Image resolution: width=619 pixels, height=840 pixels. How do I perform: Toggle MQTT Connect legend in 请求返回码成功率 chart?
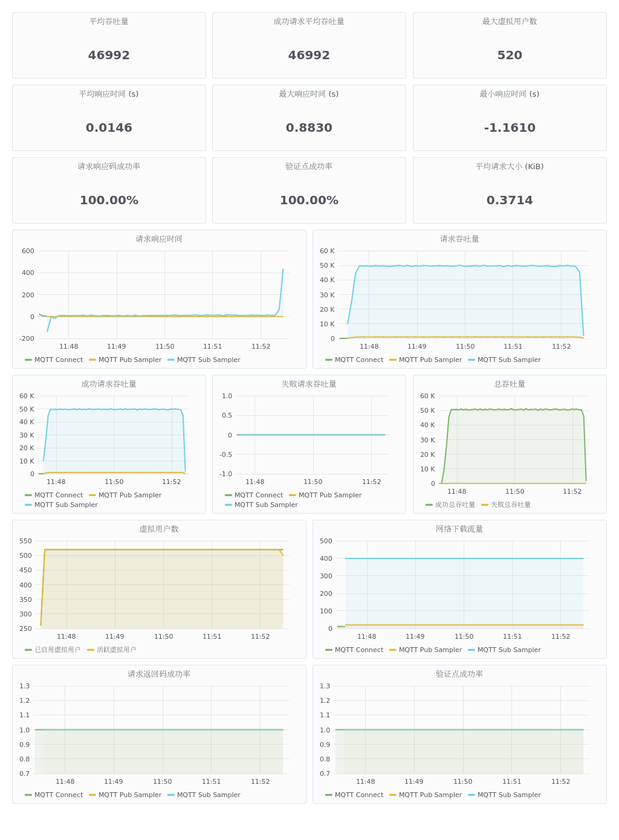point(58,795)
